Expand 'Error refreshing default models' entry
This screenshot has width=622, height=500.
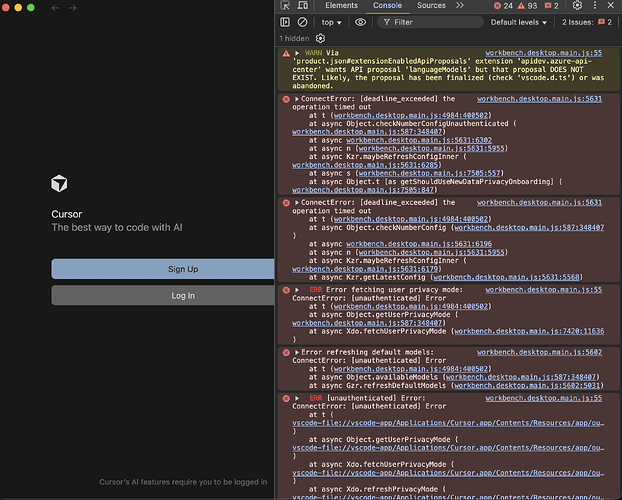pos(296,352)
